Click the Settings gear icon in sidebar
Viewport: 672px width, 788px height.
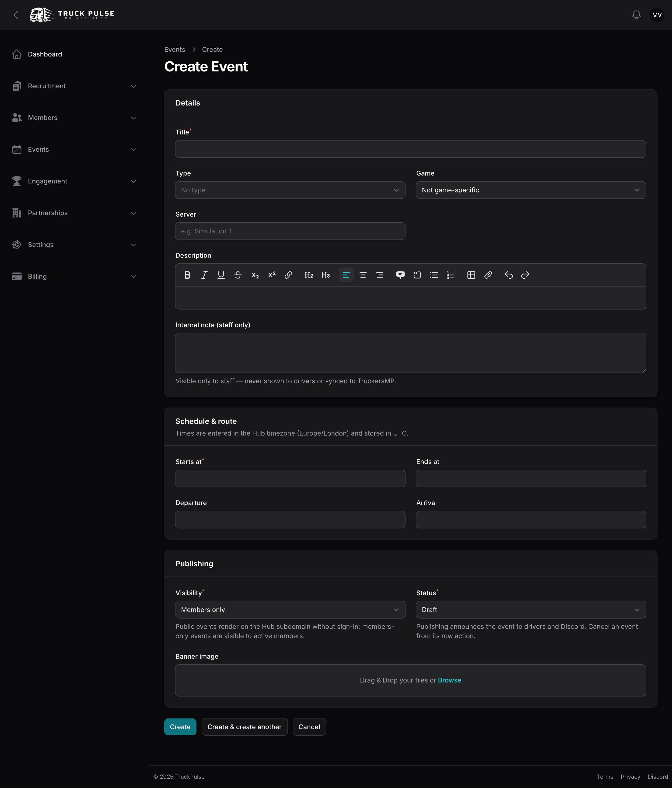(x=17, y=245)
